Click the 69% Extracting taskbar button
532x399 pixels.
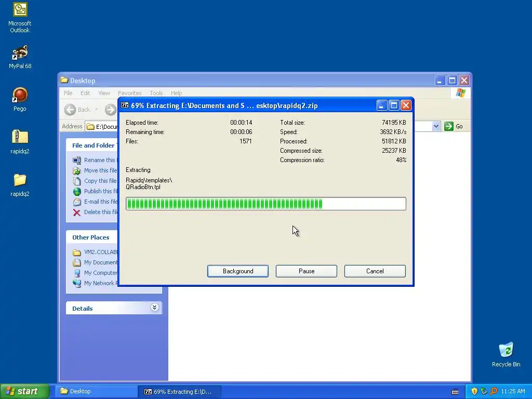[x=180, y=392]
